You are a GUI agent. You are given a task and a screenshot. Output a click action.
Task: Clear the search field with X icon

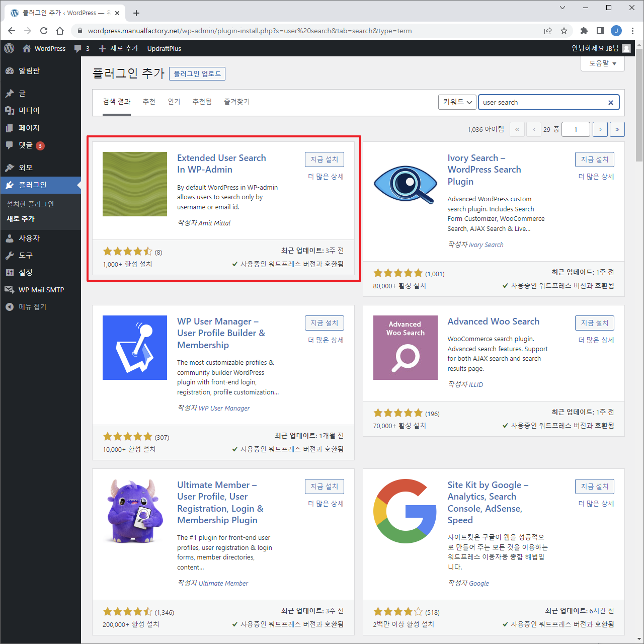click(611, 103)
